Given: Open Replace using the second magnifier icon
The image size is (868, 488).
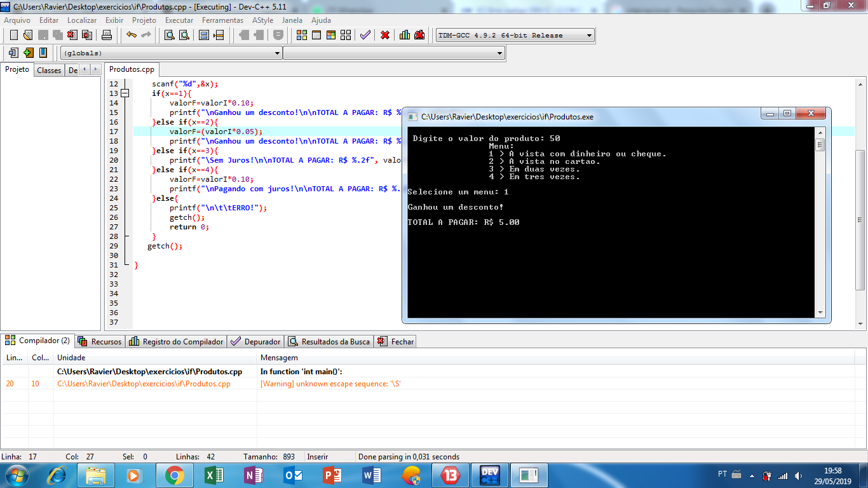Looking at the screenshot, I should pos(184,35).
